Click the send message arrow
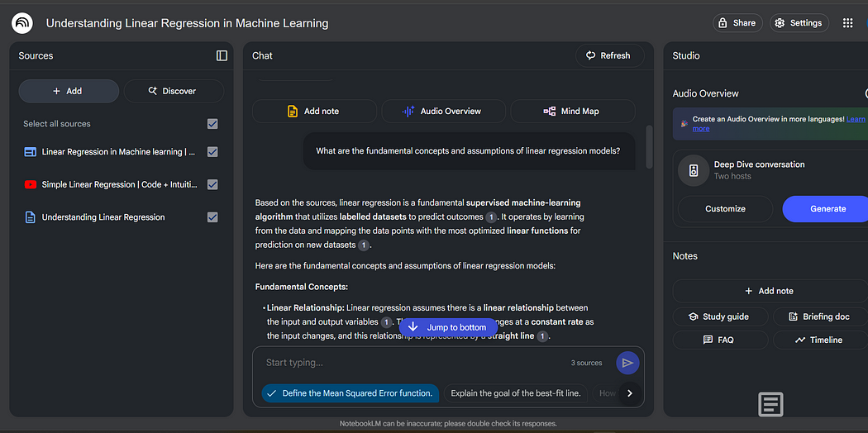 627,363
